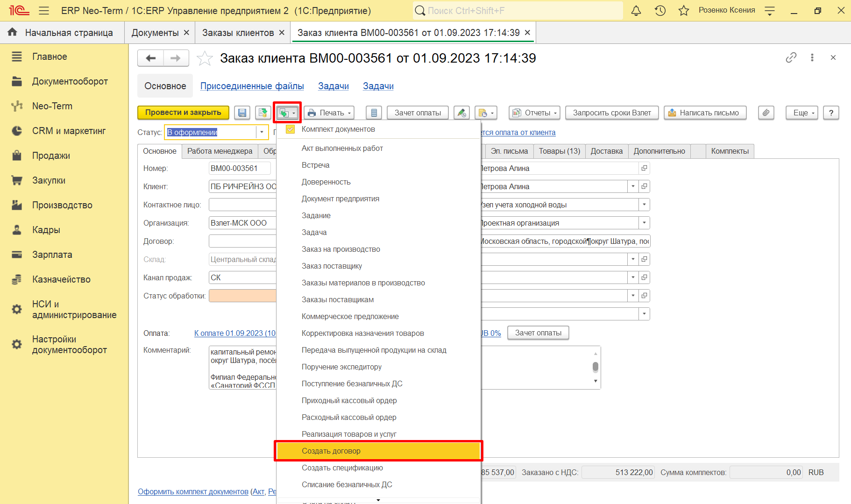The width and height of the screenshot is (851, 504).
Task: Click the Номер field with ВМ00-003561
Action: (240, 168)
